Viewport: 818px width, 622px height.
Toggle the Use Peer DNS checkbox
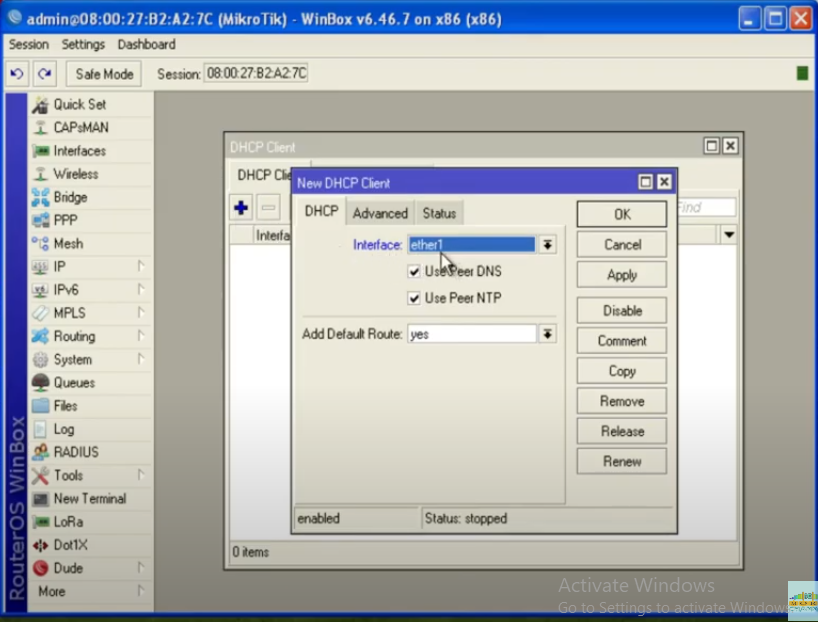tap(414, 272)
